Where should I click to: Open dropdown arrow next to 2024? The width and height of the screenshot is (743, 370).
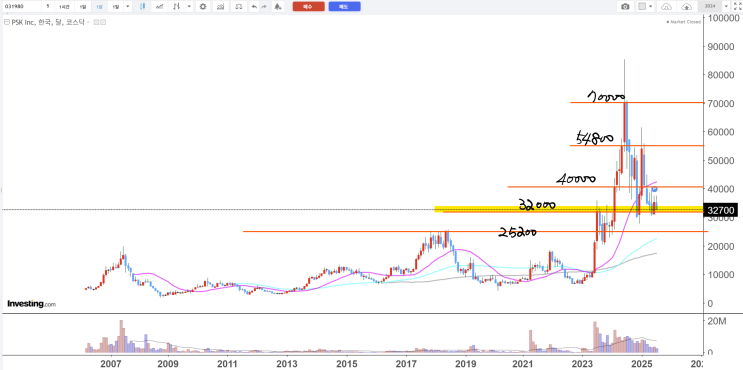[726, 7]
